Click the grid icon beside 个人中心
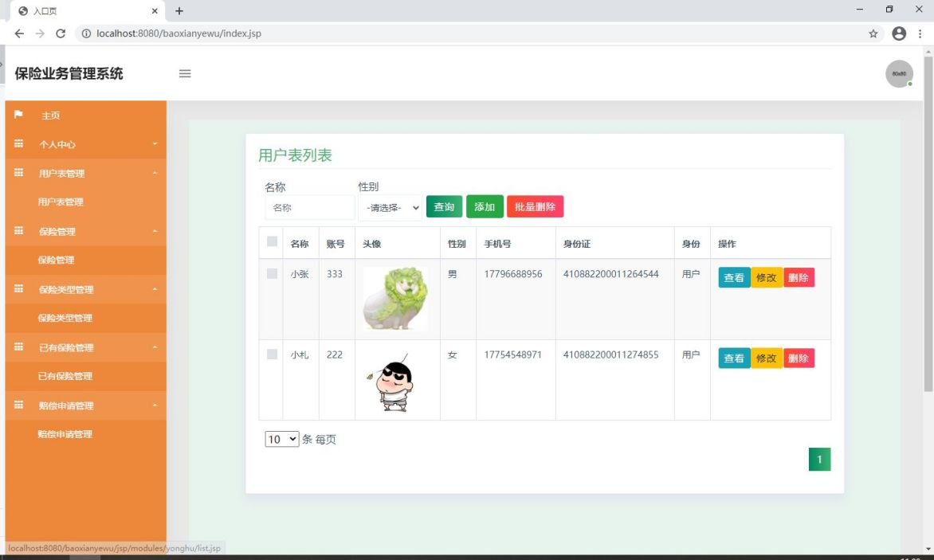934x560 pixels. pos(18,143)
